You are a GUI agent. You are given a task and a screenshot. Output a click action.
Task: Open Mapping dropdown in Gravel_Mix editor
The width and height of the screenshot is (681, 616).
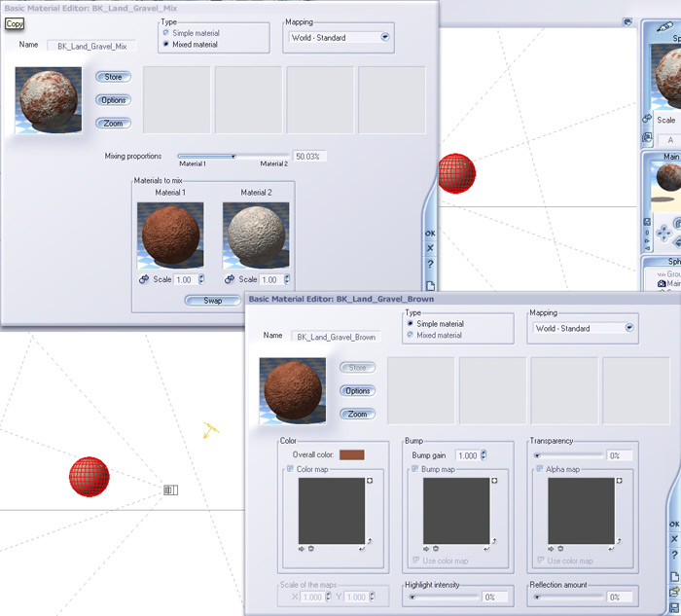click(385, 37)
